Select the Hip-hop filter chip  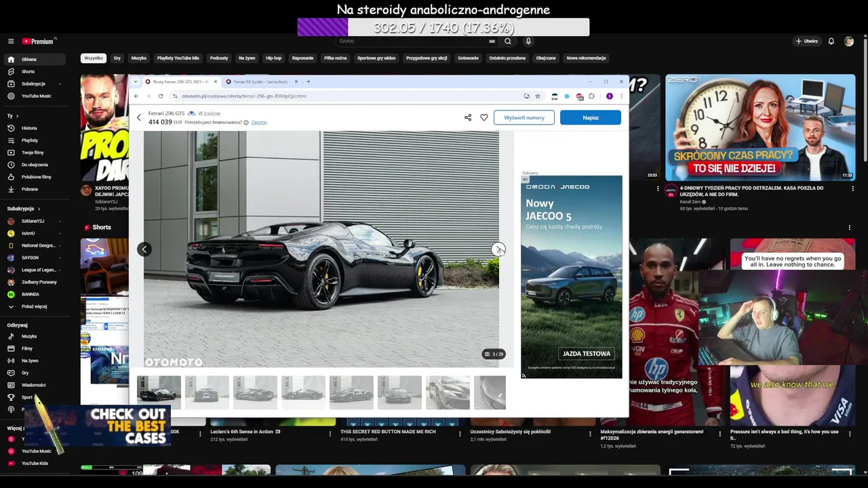click(x=273, y=58)
